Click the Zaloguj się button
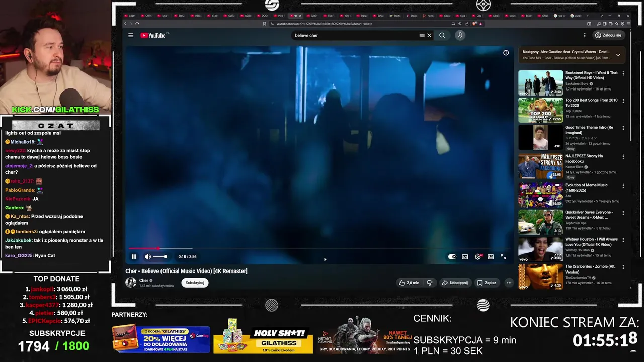This screenshot has height=362, width=644. 608,35
